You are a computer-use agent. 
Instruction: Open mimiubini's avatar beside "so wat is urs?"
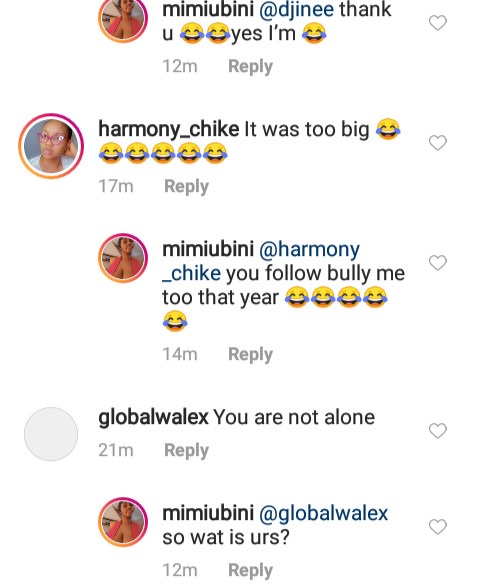click(123, 522)
